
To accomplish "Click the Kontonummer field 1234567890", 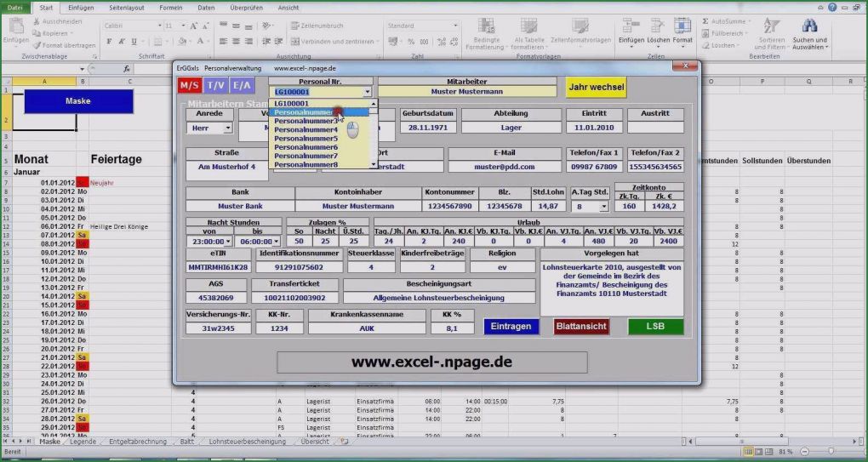I will [449, 206].
